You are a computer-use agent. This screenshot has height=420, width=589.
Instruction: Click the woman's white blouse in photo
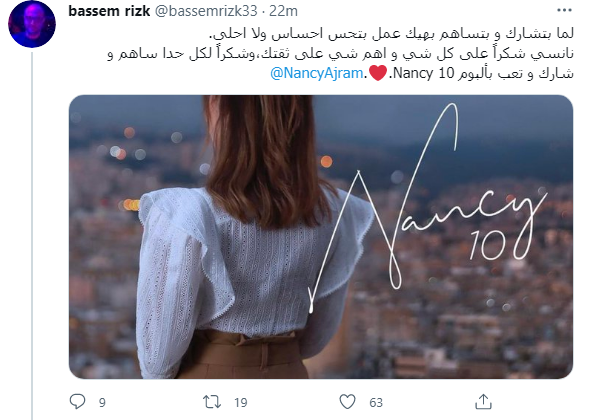click(x=240, y=270)
